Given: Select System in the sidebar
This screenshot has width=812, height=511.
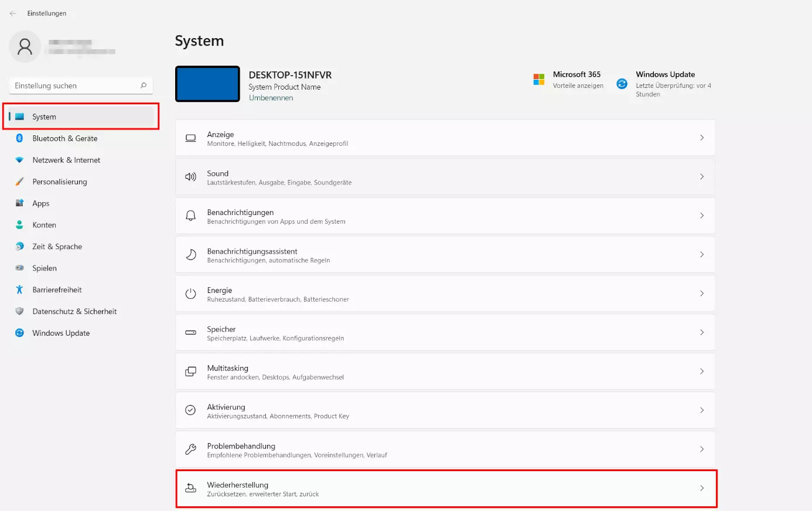Looking at the screenshot, I should pyautogui.click(x=81, y=117).
